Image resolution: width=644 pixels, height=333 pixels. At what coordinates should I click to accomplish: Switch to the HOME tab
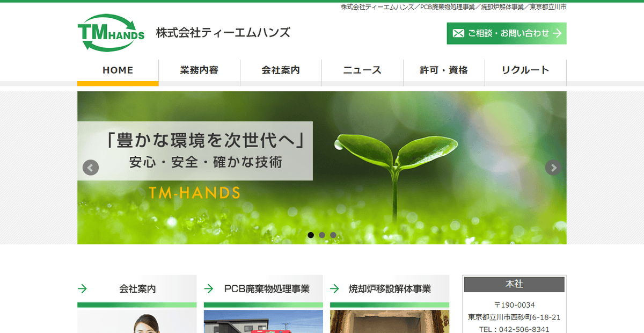coord(118,70)
